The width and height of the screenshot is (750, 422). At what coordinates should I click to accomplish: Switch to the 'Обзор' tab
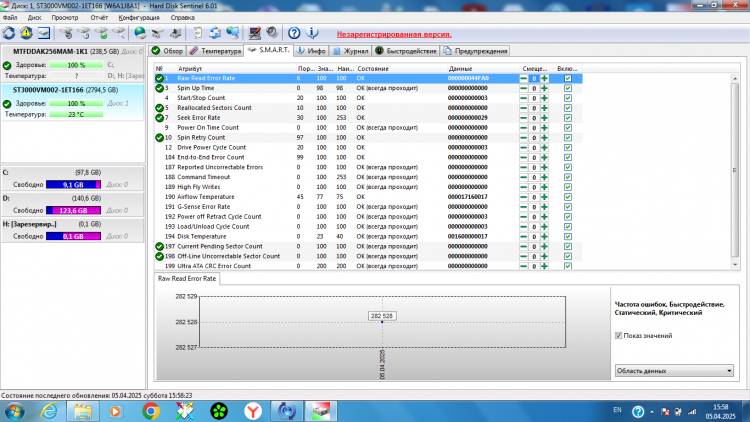(167, 51)
